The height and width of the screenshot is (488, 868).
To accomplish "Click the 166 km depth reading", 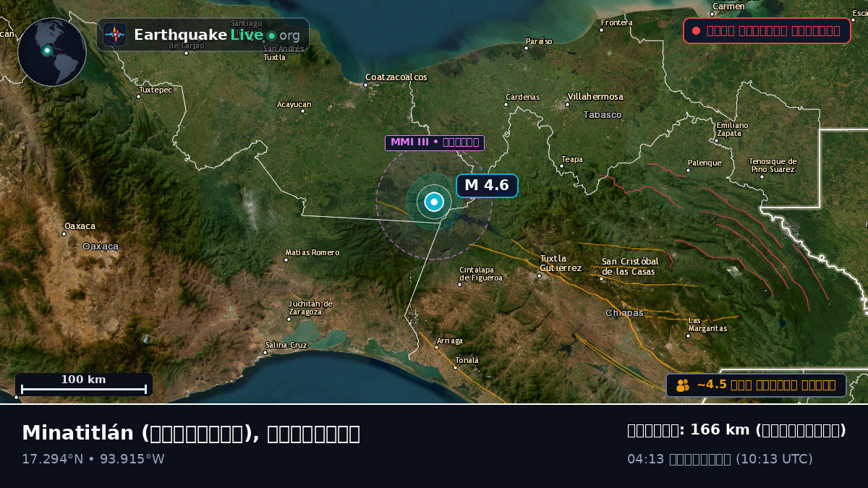I will pyautogui.click(x=736, y=430).
